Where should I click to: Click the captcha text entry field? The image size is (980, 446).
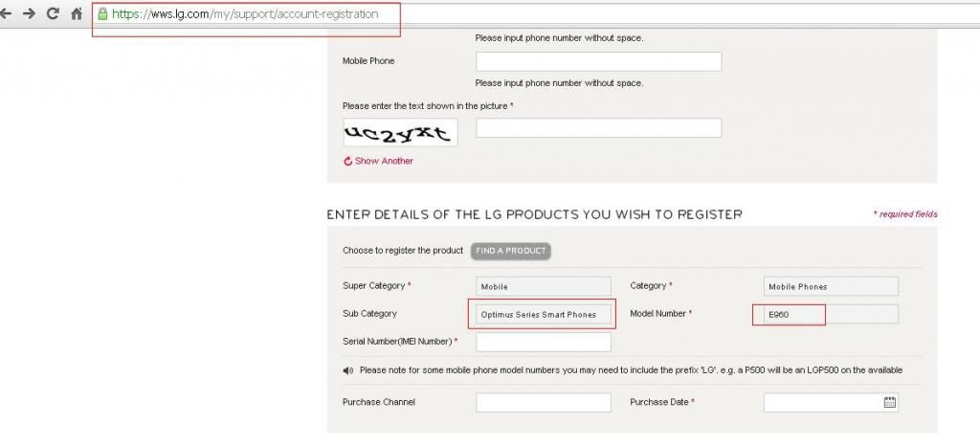click(598, 128)
